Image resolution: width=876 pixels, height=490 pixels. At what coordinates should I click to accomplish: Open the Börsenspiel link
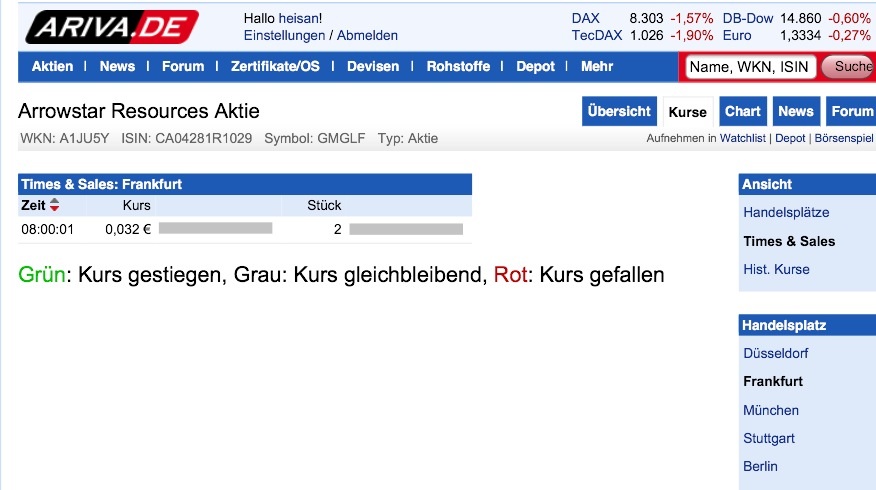844,138
